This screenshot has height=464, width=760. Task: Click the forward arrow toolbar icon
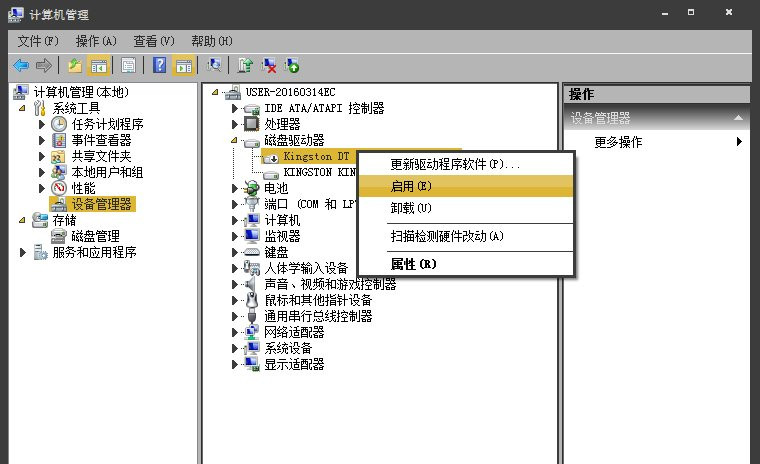[x=44, y=65]
